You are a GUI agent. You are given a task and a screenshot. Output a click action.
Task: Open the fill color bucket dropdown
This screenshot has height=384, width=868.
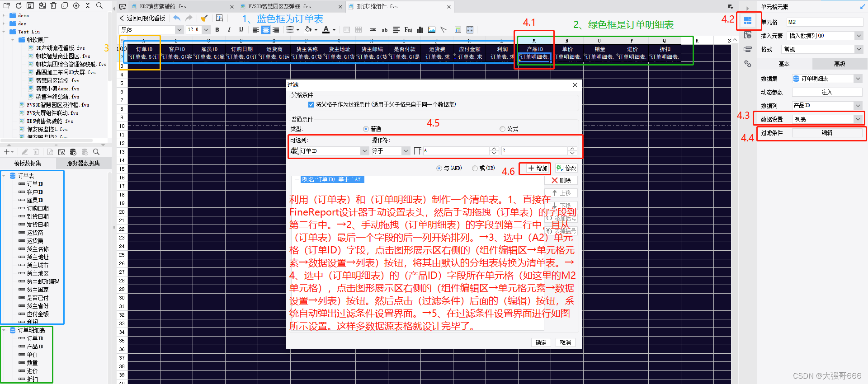316,30
